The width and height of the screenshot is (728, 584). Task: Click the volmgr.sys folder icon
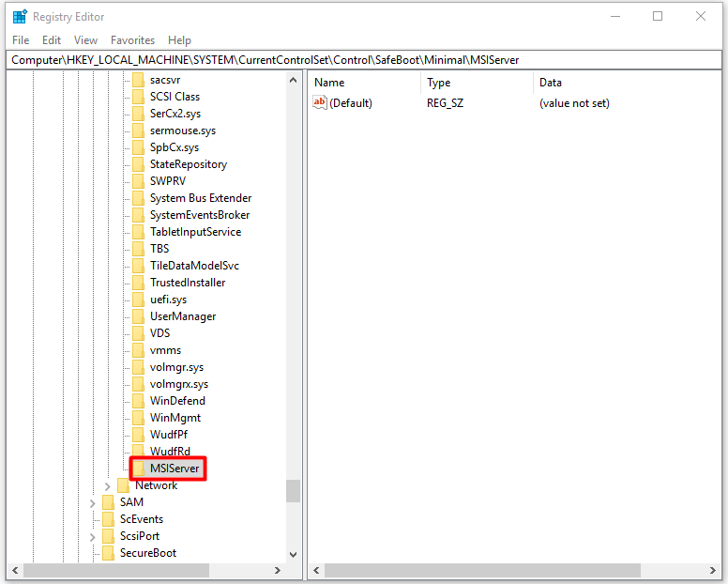(138, 367)
